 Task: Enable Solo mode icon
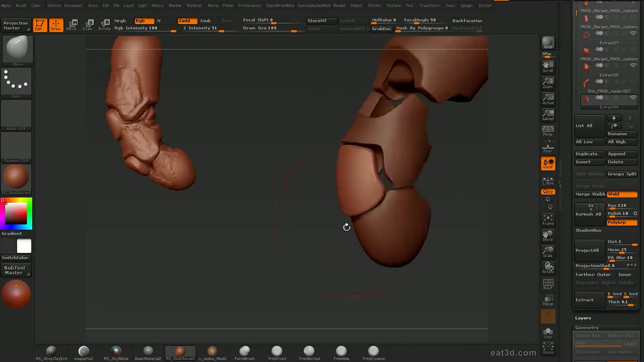(548, 332)
